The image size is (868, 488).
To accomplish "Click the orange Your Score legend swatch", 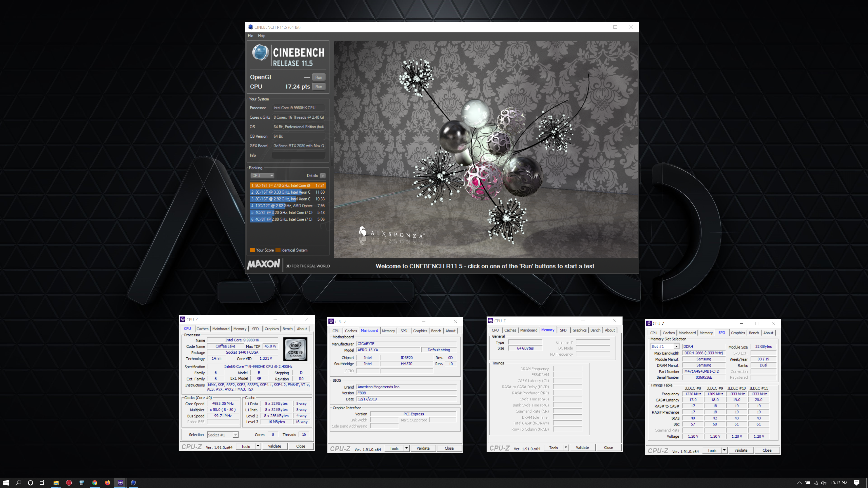I will click(252, 250).
